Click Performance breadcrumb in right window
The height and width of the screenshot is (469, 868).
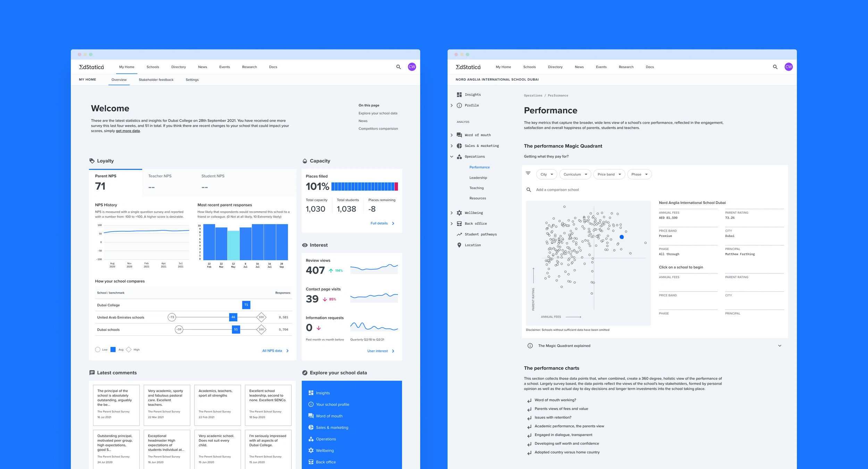pos(558,96)
